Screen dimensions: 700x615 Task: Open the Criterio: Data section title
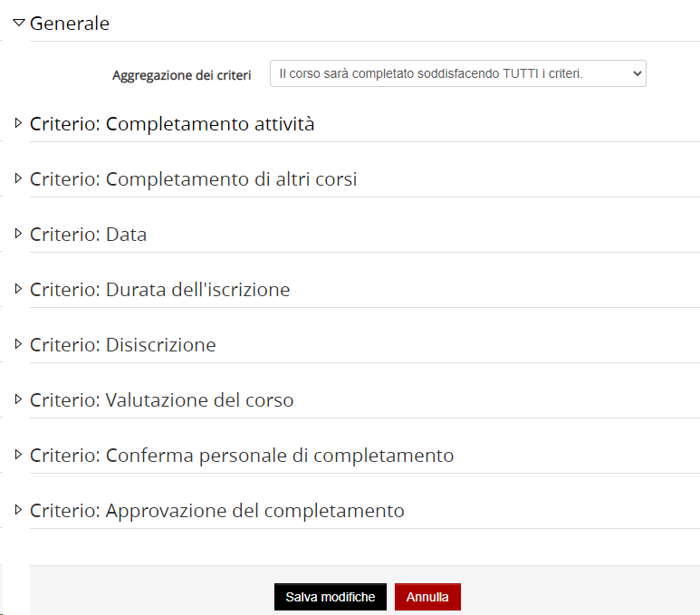(x=89, y=235)
